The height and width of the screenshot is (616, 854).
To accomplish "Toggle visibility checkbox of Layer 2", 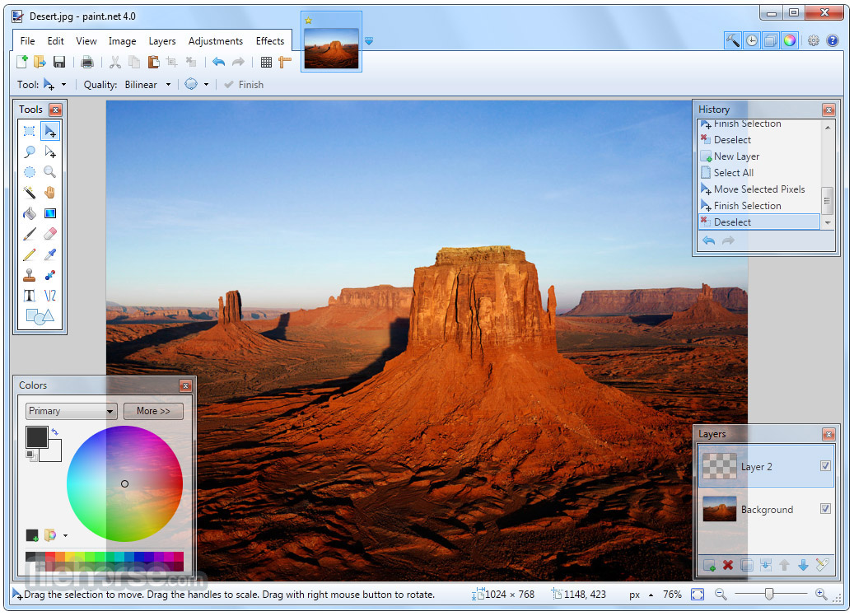I will (825, 465).
